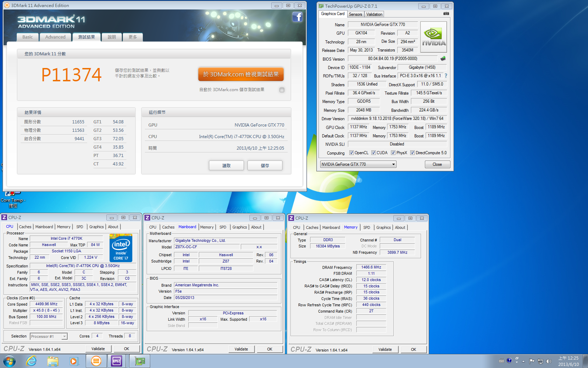Open Windows Media Player from the taskbar
588x368 pixels.
tap(74, 361)
